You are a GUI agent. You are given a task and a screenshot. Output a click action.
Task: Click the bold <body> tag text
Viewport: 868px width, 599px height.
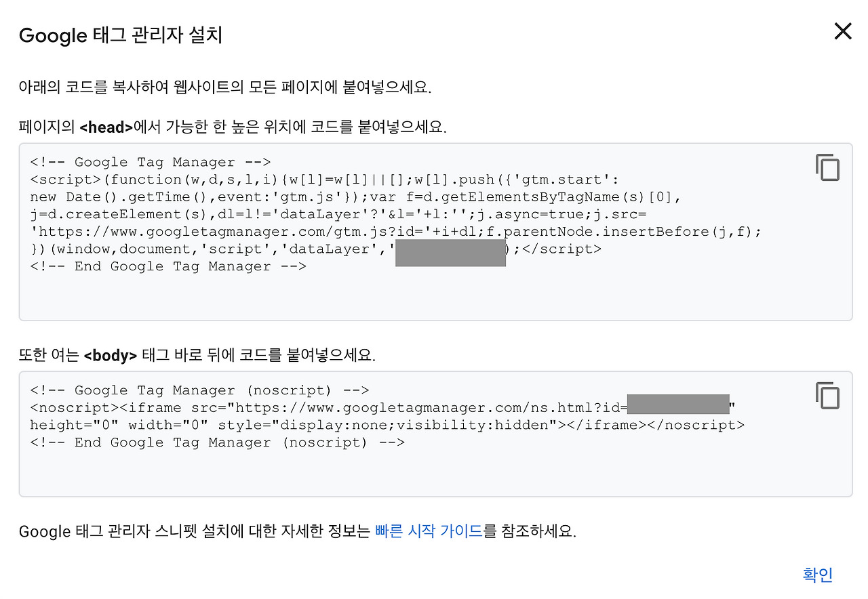point(111,355)
